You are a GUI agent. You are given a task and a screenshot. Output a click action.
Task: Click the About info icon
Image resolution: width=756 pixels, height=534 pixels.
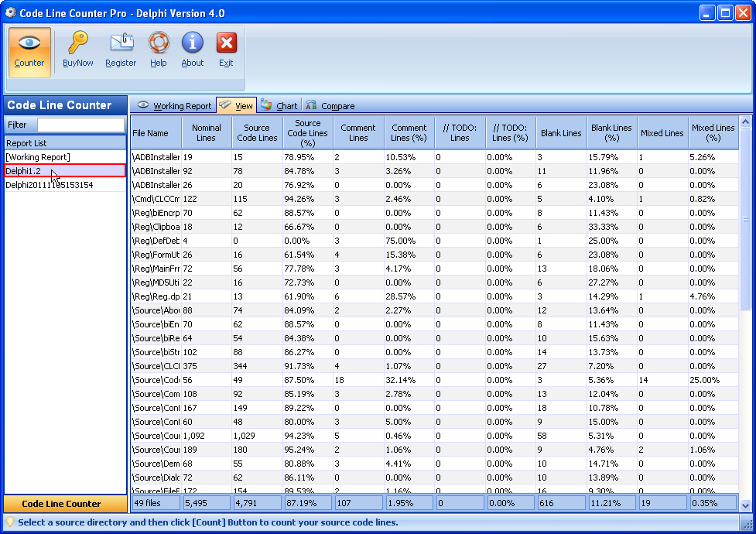192,44
